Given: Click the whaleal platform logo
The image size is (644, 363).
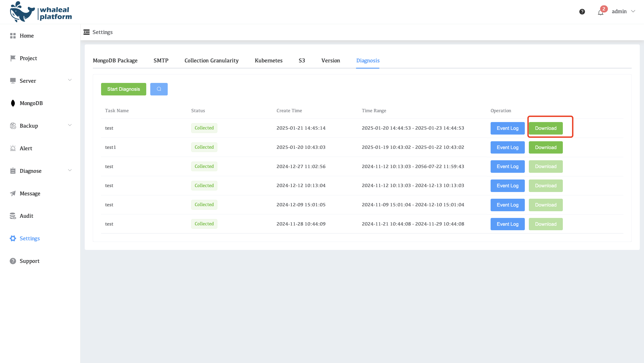Looking at the screenshot, I should pos(41,12).
